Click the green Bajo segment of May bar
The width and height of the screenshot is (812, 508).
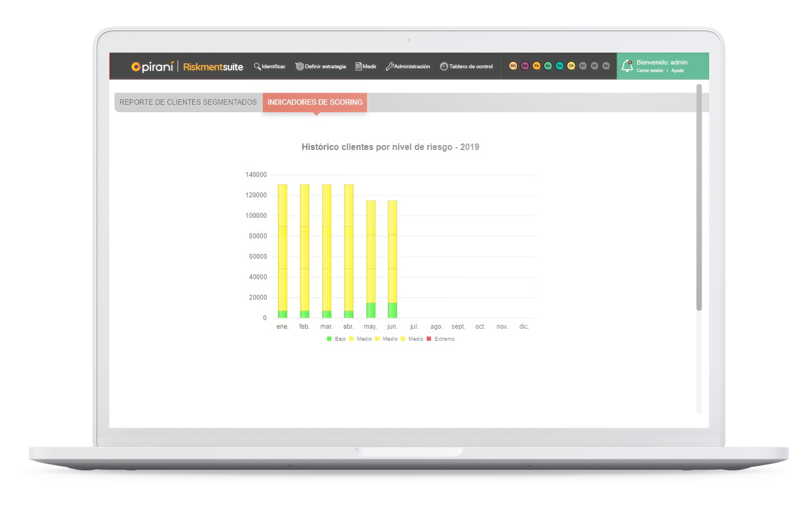point(371,310)
